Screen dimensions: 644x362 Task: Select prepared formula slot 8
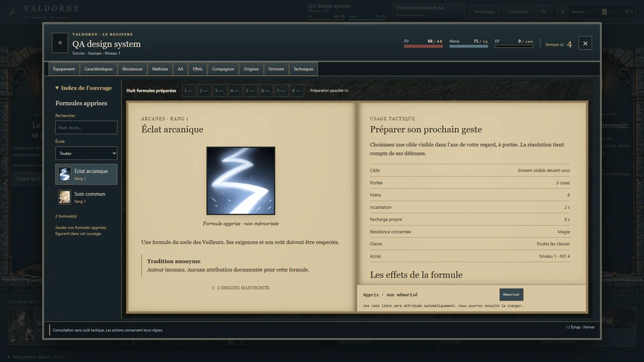(297, 90)
